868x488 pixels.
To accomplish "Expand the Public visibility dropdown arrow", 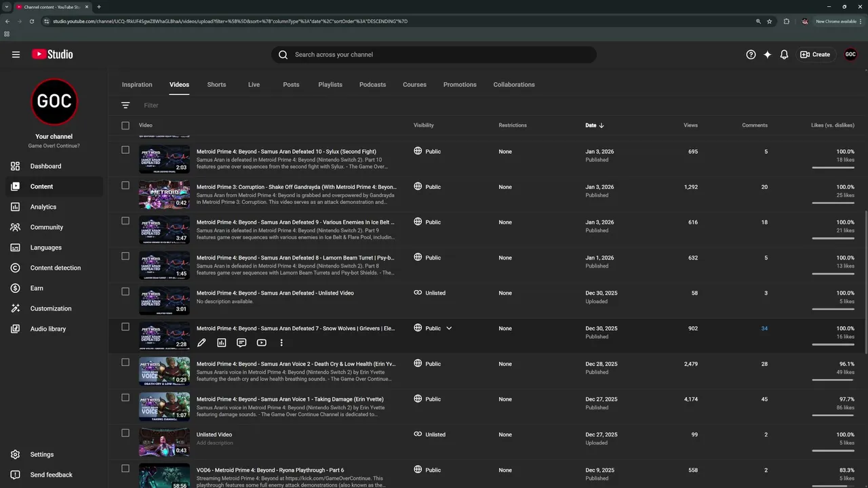I will [449, 328].
